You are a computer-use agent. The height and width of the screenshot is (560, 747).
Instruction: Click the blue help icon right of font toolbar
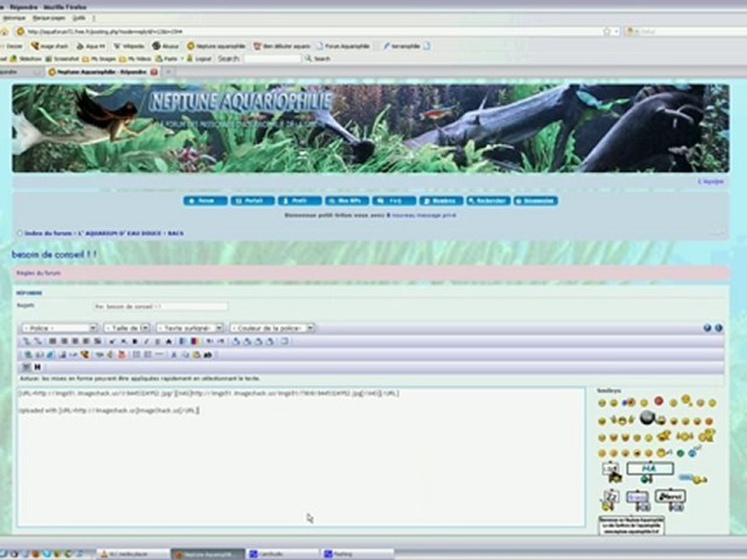(707, 327)
